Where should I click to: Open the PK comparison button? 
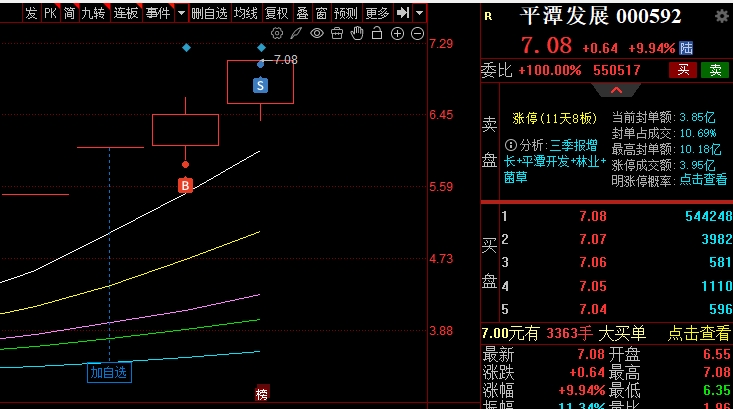50,13
